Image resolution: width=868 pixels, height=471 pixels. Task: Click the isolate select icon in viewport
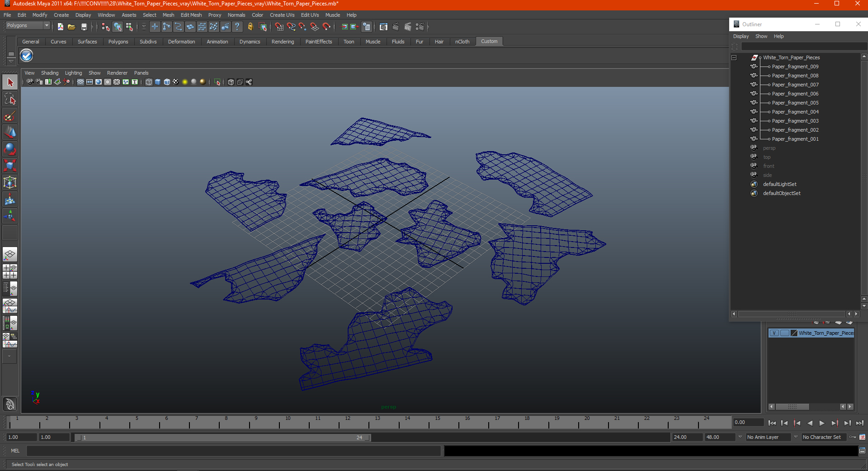pyautogui.click(x=217, y=82)
